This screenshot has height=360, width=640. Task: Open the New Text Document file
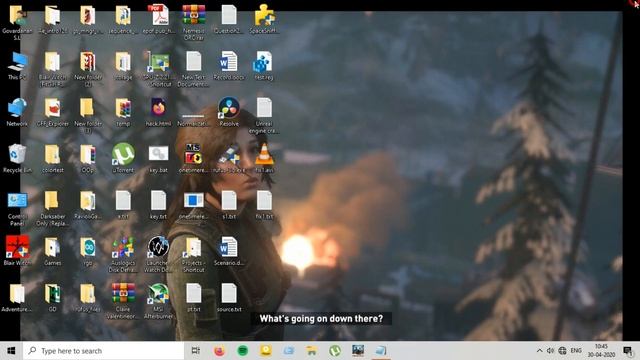pos(193,69)
